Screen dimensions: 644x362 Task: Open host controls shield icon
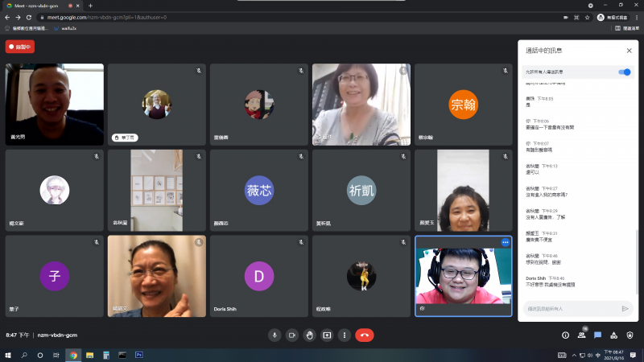pos(630,335)
